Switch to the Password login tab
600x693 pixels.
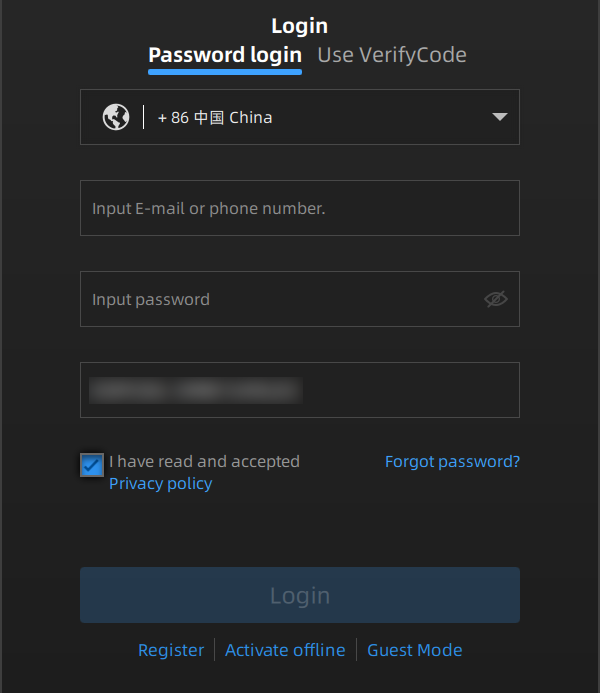click(225, 55)
